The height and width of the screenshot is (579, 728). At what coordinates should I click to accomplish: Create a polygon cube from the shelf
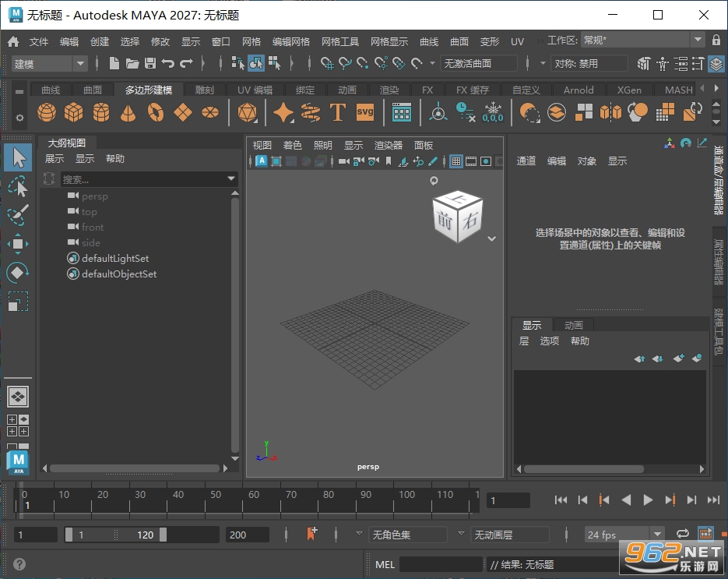73,112
